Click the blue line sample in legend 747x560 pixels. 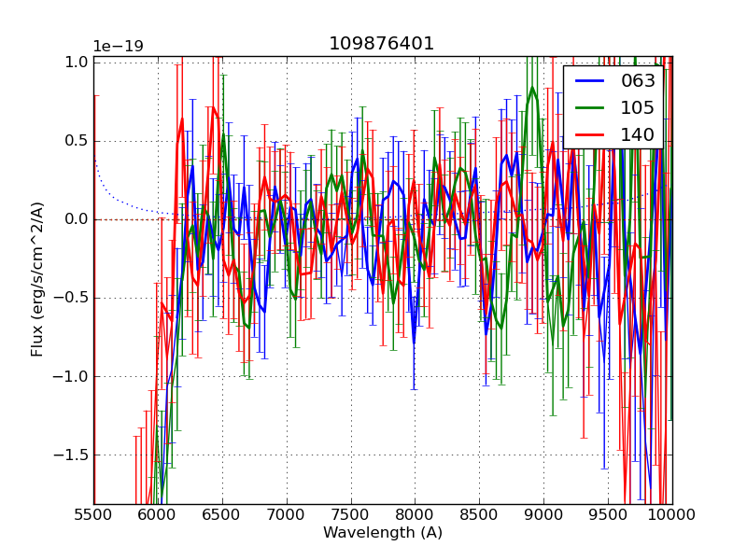click(590, 81)
